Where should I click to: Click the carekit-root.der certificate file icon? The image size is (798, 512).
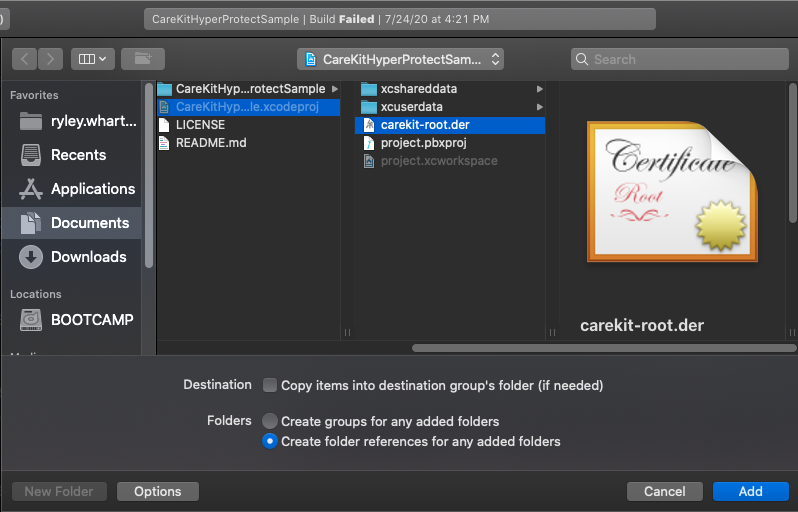click(369, 125)
